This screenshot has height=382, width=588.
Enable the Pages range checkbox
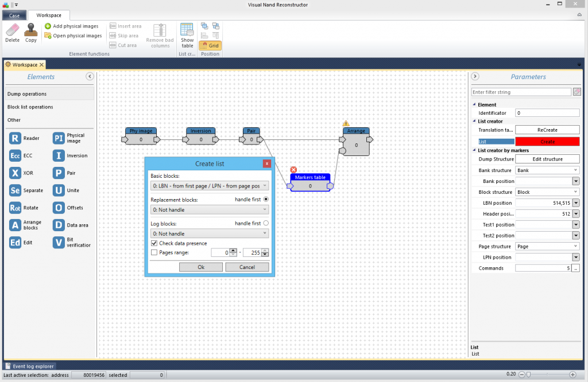pyautogui.click(x=154, y=252)
